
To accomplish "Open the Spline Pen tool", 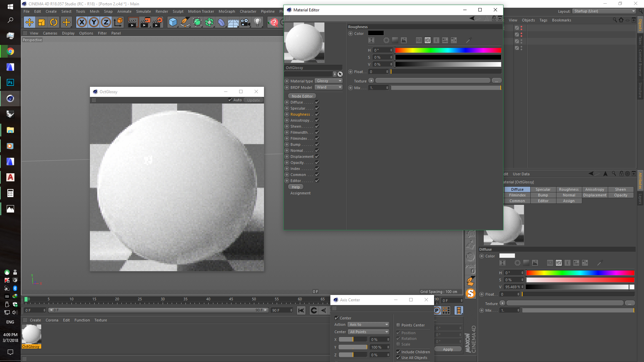I will pos(185,22).
